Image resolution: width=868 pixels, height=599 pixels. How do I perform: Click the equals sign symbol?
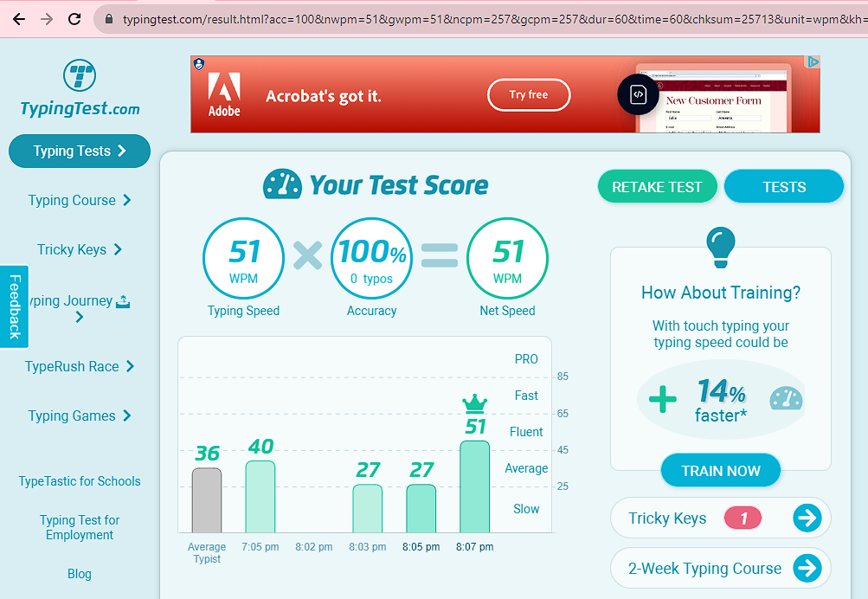pos(440,255)
